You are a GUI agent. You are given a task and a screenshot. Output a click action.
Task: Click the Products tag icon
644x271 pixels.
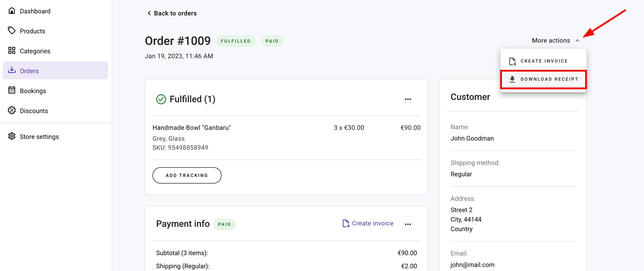pos(12,31)
